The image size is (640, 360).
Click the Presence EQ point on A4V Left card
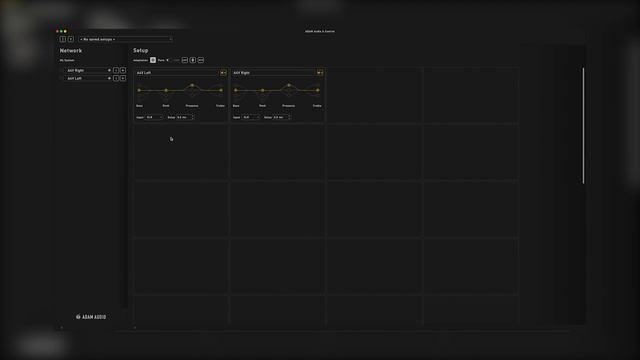[x=192, y=85]
